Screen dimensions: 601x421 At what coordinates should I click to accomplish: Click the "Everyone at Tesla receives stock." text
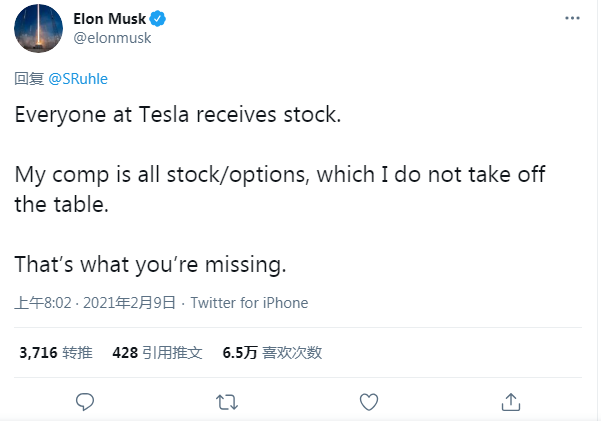click(178, 114)
